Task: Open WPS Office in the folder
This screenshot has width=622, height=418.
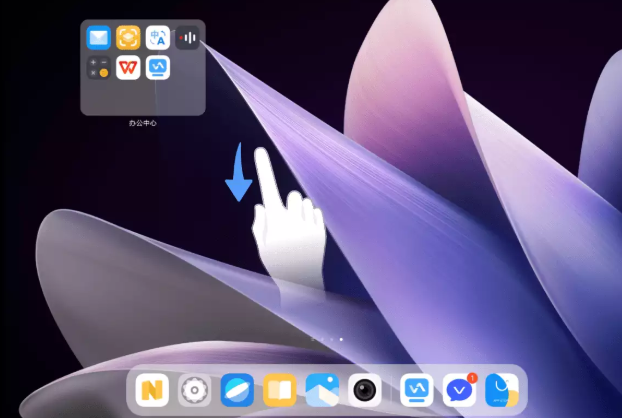Action: coord(128,67)
